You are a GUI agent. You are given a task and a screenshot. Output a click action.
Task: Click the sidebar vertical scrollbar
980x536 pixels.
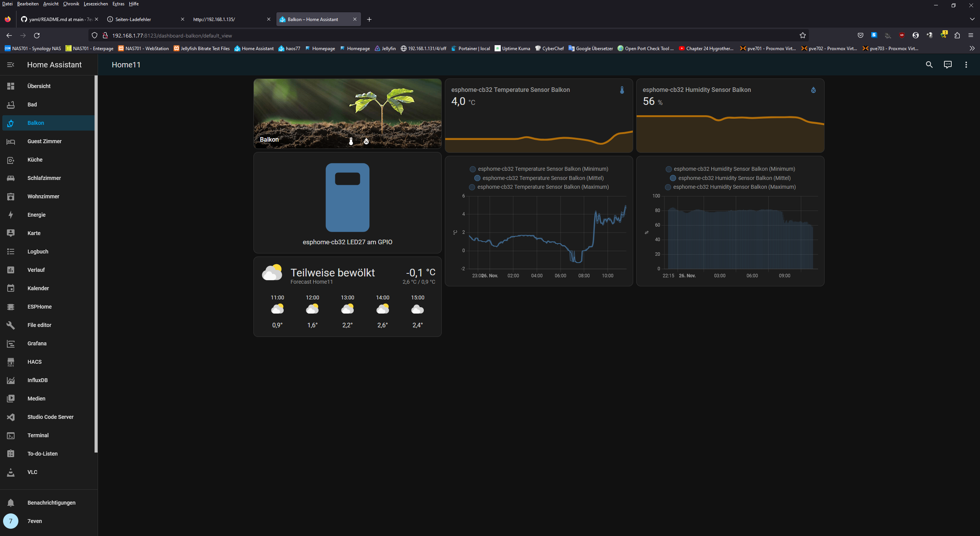coord(96,264)
